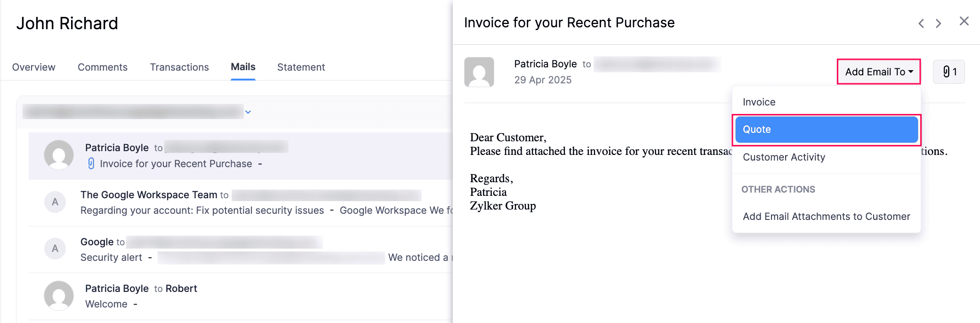Image resolution: width=980 pixels, height=323 pixels.
Task: Select Invoice from the dropdown menu
Action: (x=759, y=102)
